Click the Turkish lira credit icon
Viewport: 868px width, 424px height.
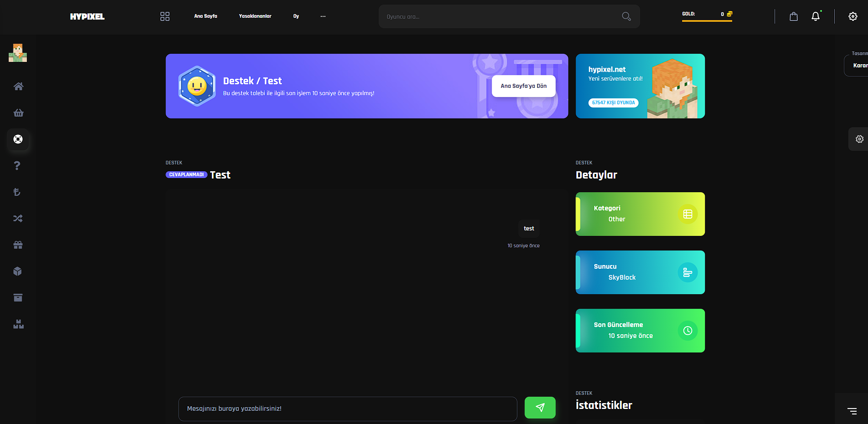(17, 192)
